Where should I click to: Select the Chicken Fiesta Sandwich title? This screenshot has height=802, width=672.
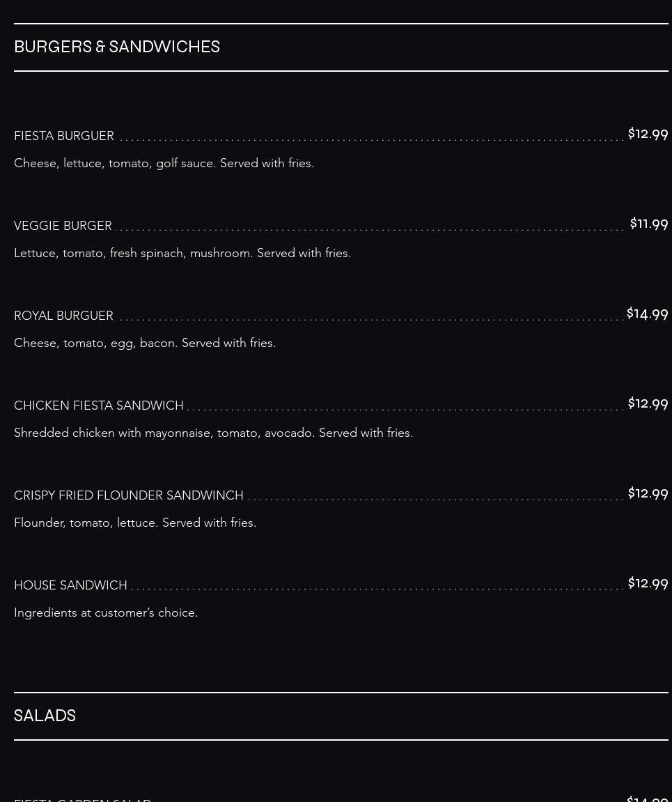coord(99,406)
